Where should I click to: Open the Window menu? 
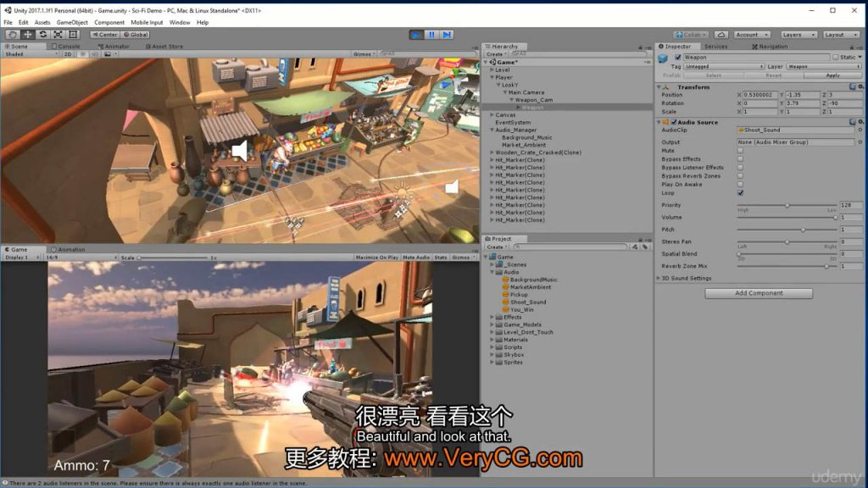coord(180,23)
